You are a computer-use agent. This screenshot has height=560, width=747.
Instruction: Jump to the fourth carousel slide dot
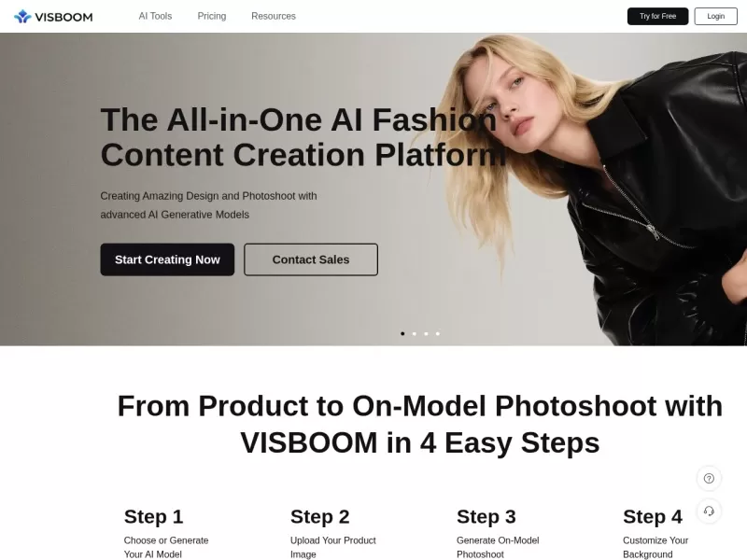click(x=438, y=334)
